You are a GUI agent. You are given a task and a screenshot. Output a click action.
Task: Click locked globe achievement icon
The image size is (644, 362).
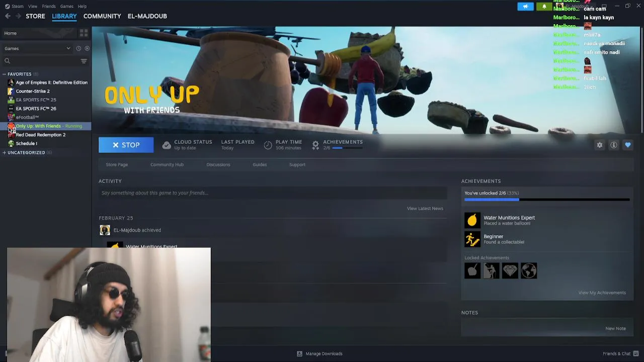pos(529,270)
